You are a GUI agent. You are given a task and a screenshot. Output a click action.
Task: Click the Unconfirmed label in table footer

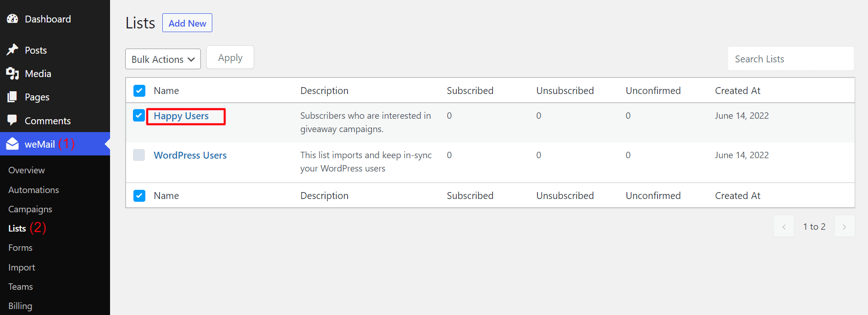coord(653,196)
